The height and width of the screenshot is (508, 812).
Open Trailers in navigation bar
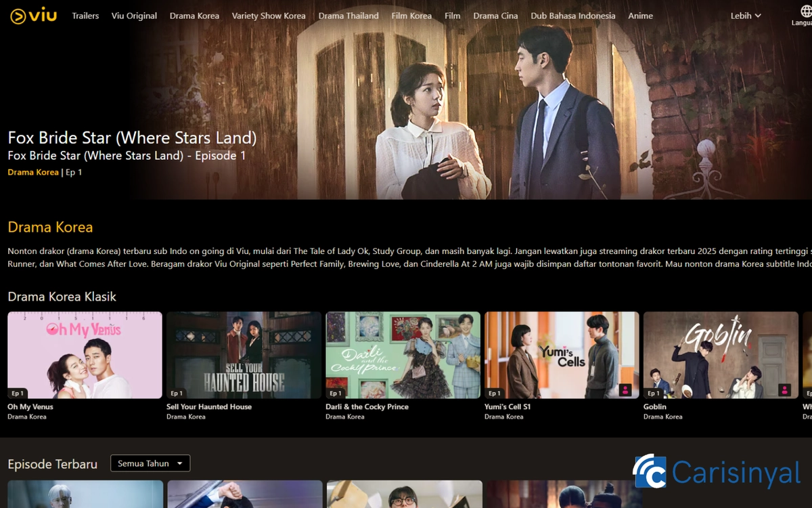tap(85, 16)
